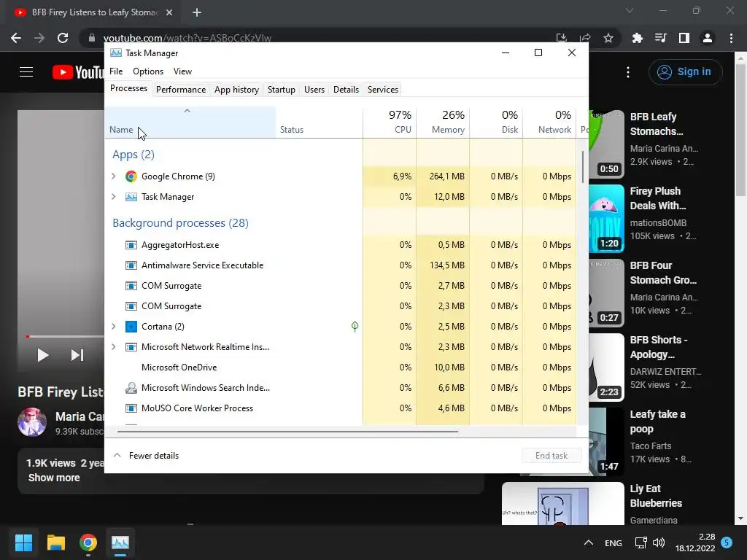
Task: Sort by the Disk column header
Action: click(496, 122)
